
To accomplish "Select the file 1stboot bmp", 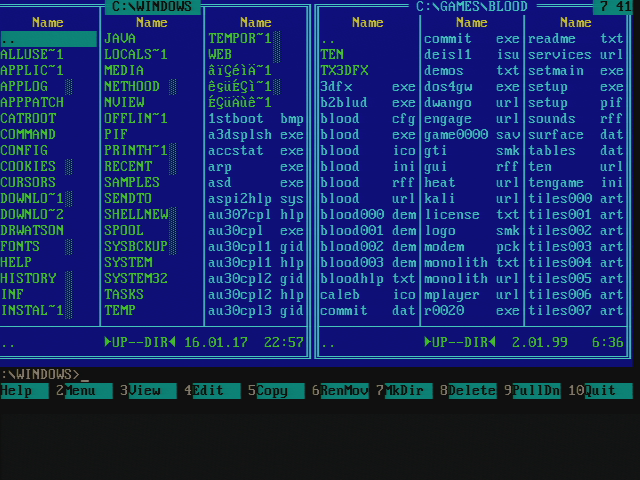I will click(256, 118).
